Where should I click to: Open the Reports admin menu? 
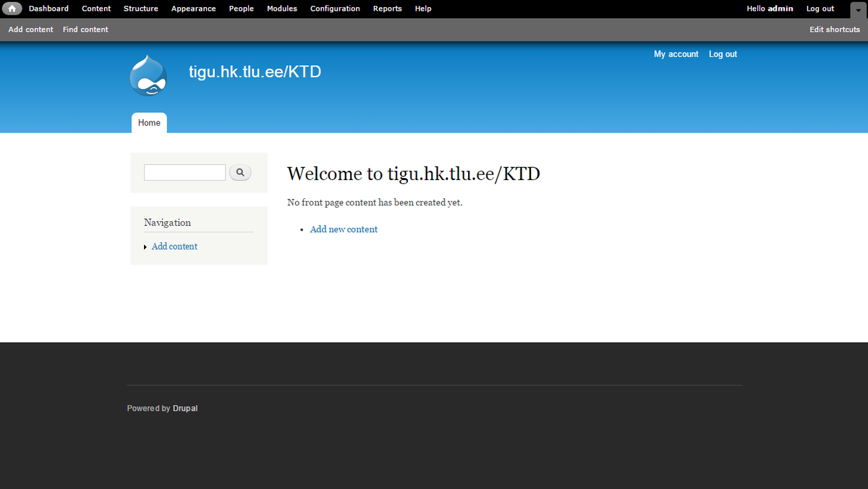tap(387, 8)
